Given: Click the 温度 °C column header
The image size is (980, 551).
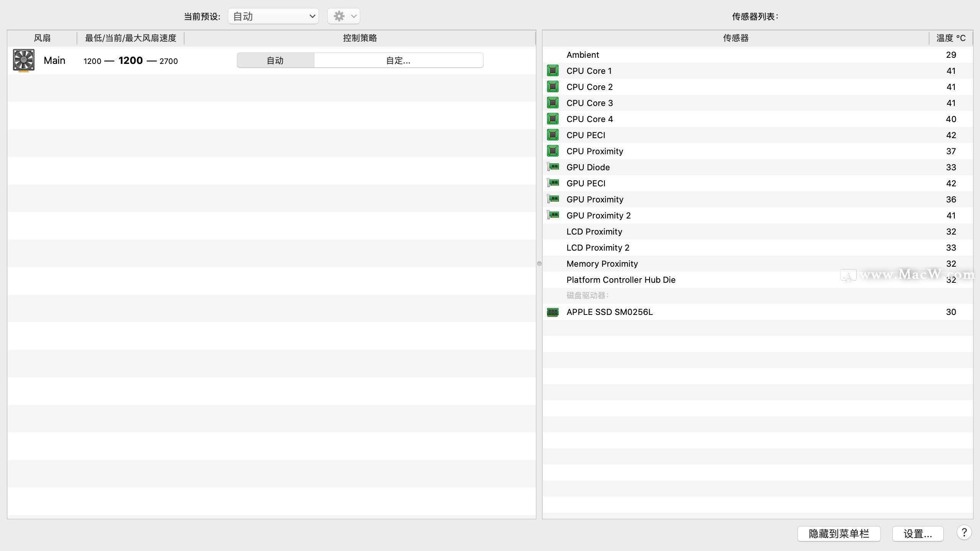Looking at the screenshot, I should 951,38.
